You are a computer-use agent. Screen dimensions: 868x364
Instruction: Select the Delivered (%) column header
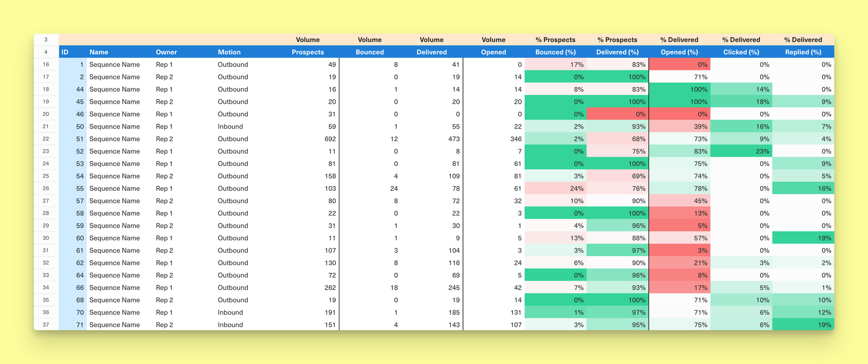[x=617, y=52]
